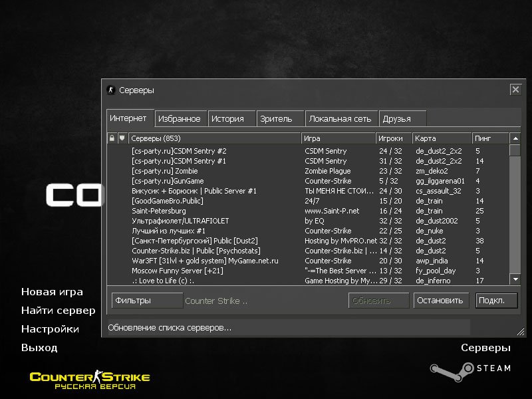Viewport: 532px width, 399px height.
Task: Select server Лучший из лучших #1
Action: (x=308, y=231)
